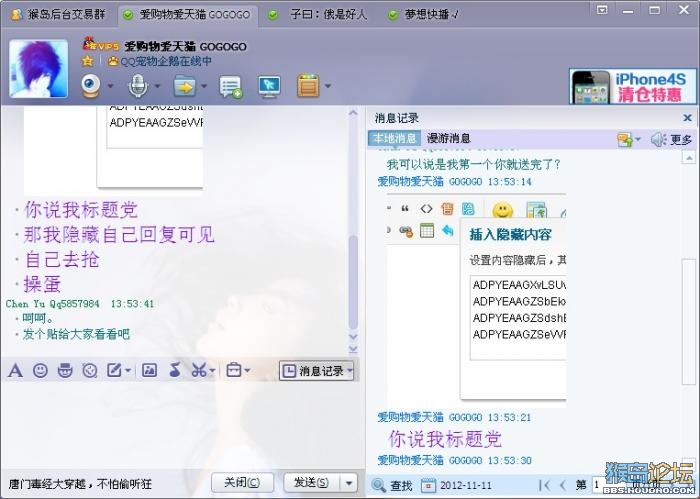Screen dimensions: 700x499
Task: Open the toolbox briefcase icon
Action: pyautogui.click(x=233, y=370)
